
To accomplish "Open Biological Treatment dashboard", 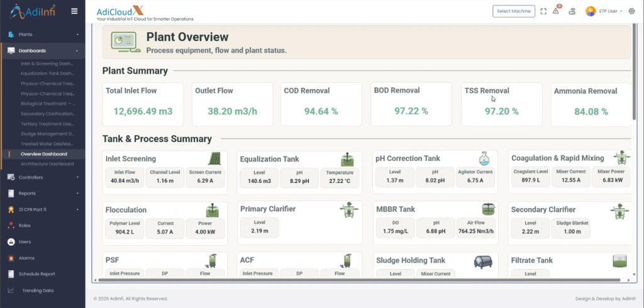I will [x=47, y=104].
